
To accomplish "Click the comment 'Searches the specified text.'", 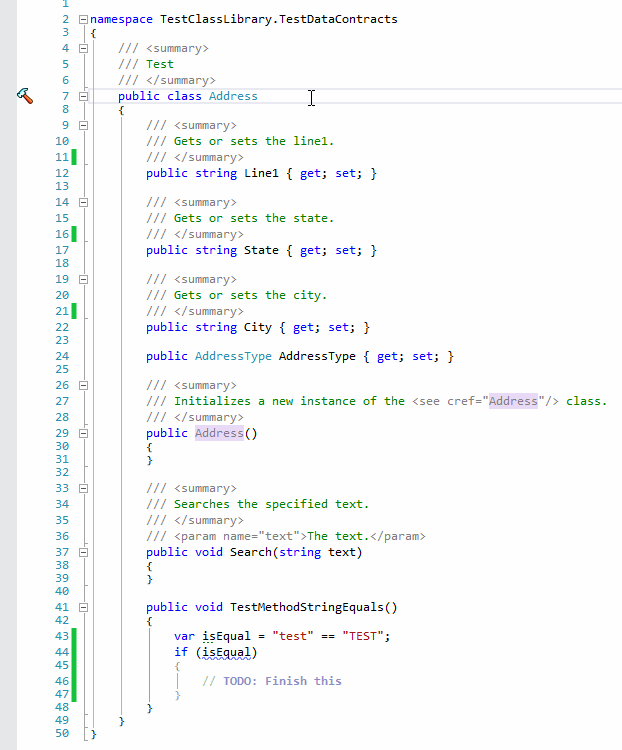I will (271, 504).
